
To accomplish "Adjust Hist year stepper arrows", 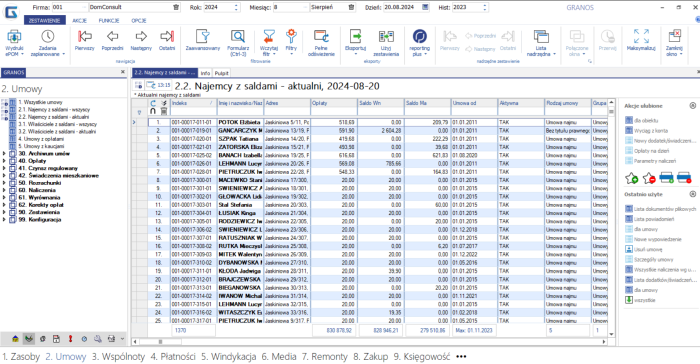I will click(x=485, y=8).
